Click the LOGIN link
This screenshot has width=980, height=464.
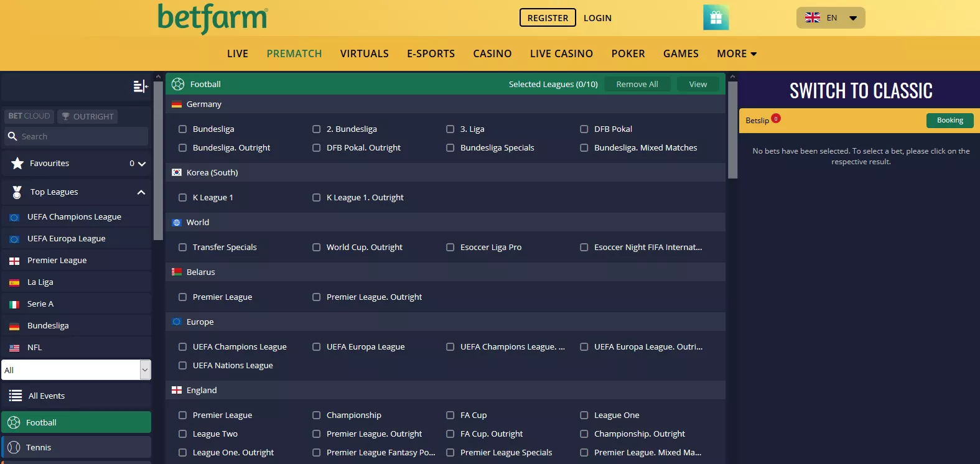pos(597,18)
